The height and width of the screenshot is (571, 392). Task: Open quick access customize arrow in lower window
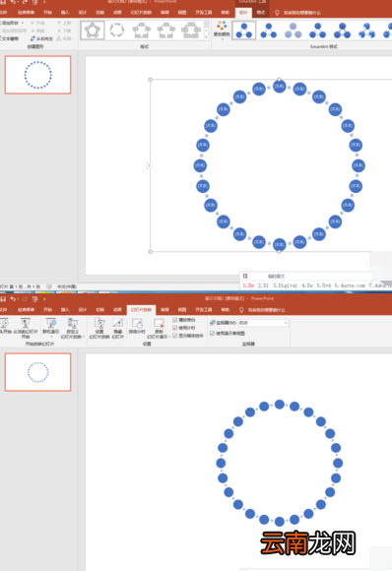point(44,299)
